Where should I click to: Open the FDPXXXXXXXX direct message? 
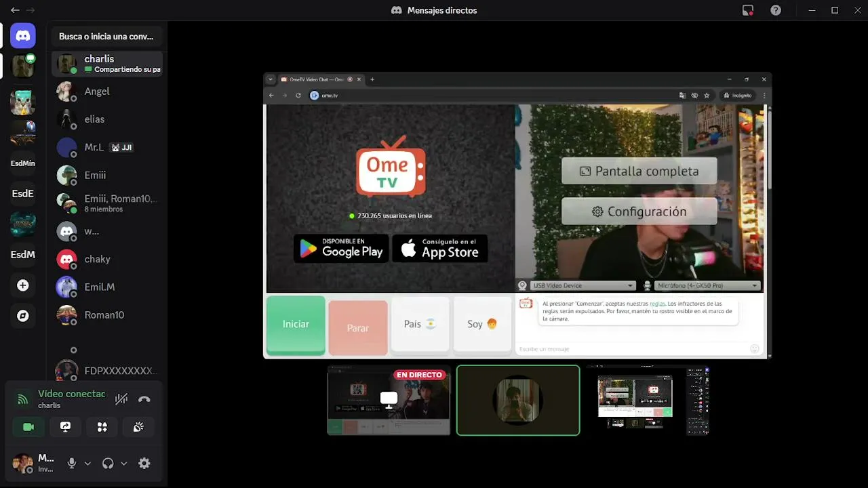[x=107, y=371]
